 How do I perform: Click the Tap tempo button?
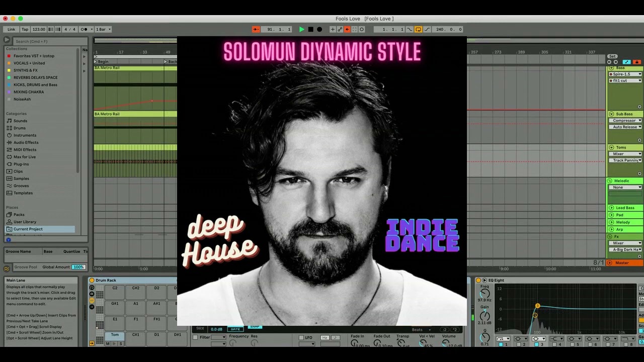[x=25, y=30]
